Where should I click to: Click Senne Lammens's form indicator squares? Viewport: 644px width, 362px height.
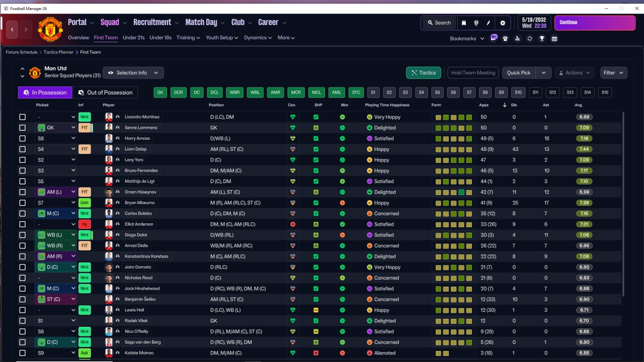coord(454,128)
